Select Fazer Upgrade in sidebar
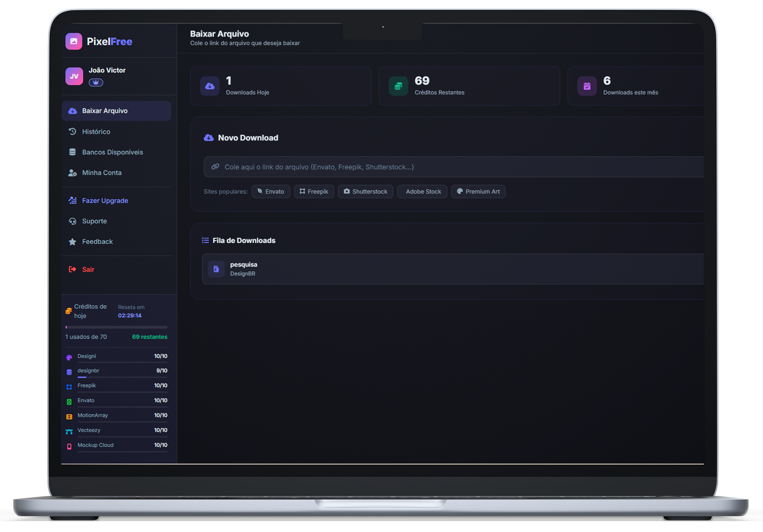Image resolution: width=763 pixels, height=532 pixels. coord(116,201)
